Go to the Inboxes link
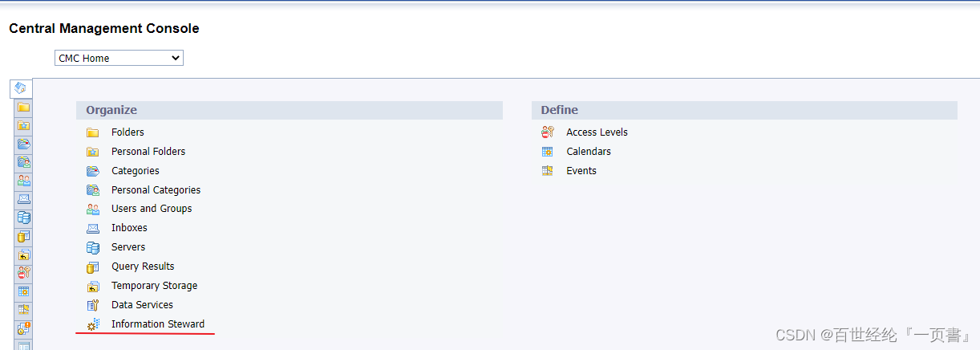The image size is (980, 350). (x=129, y=228)
